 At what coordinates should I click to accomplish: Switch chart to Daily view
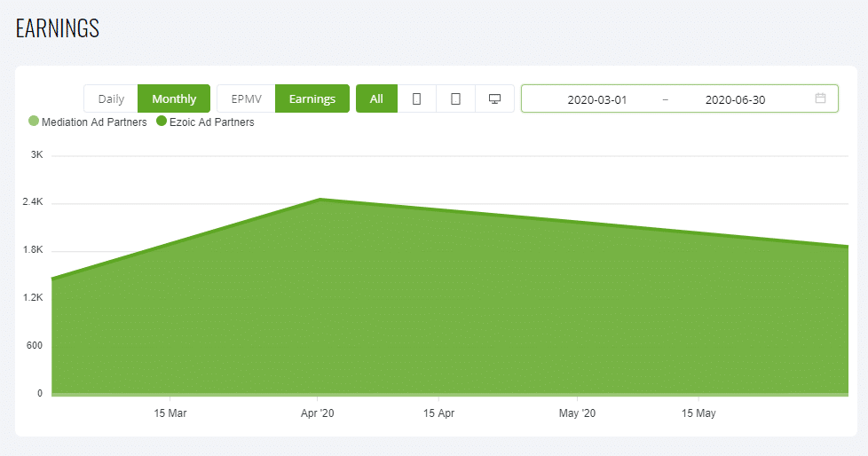[x=111, y=98]
